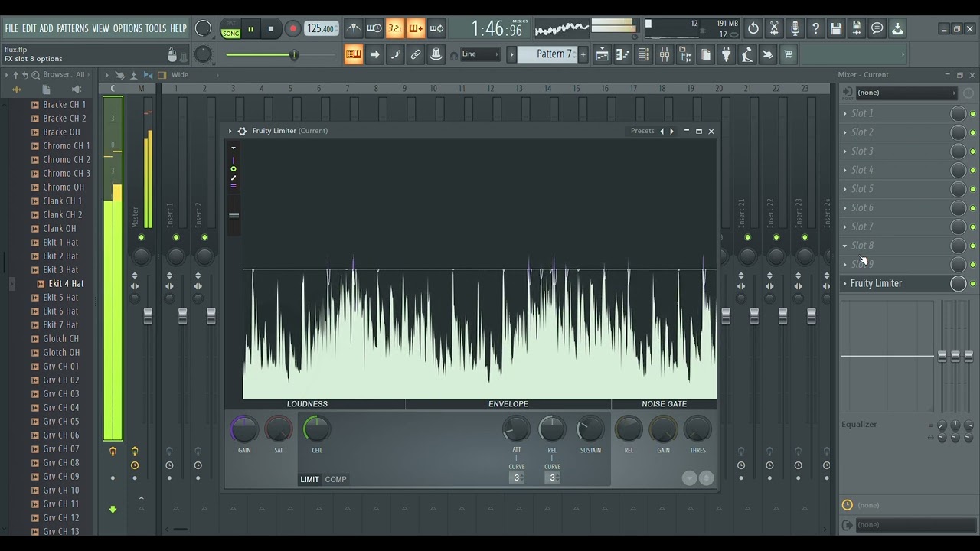Click the CEIL knob

click(316, 429)
